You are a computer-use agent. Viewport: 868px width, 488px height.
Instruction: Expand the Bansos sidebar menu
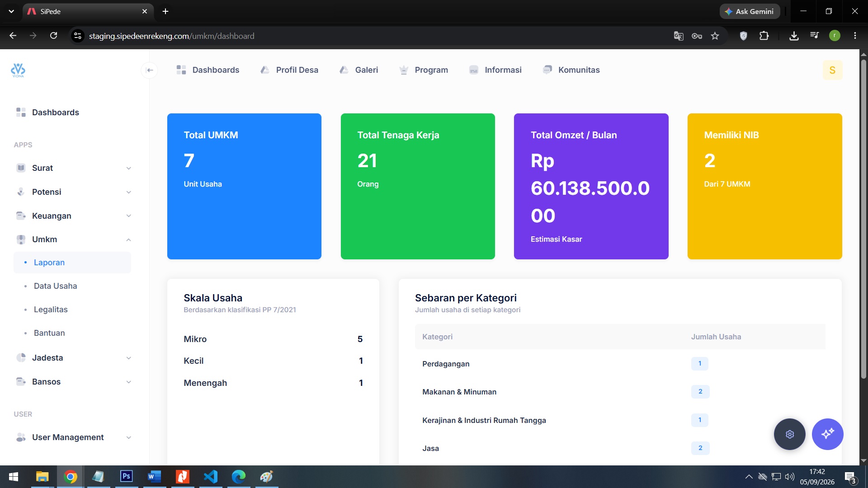point(73,382)
